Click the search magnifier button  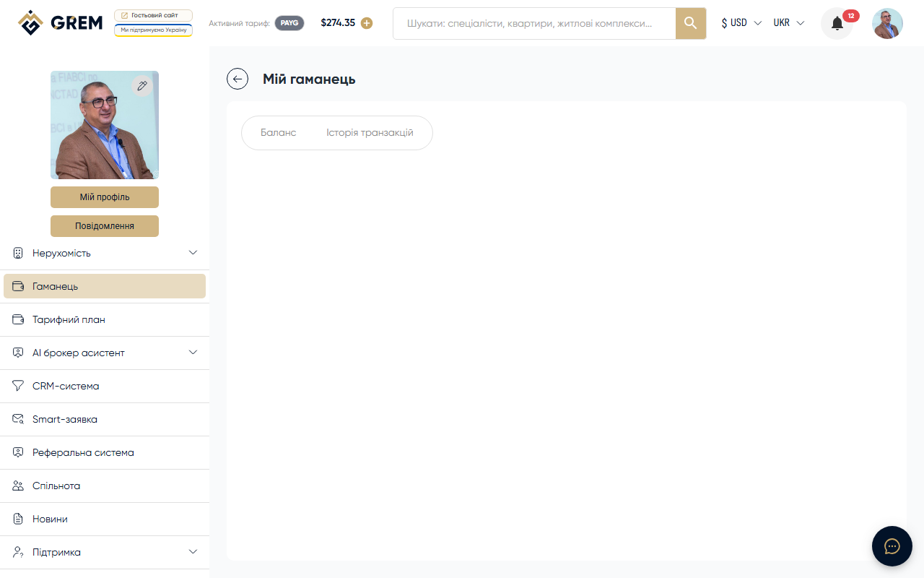point(690,23)
